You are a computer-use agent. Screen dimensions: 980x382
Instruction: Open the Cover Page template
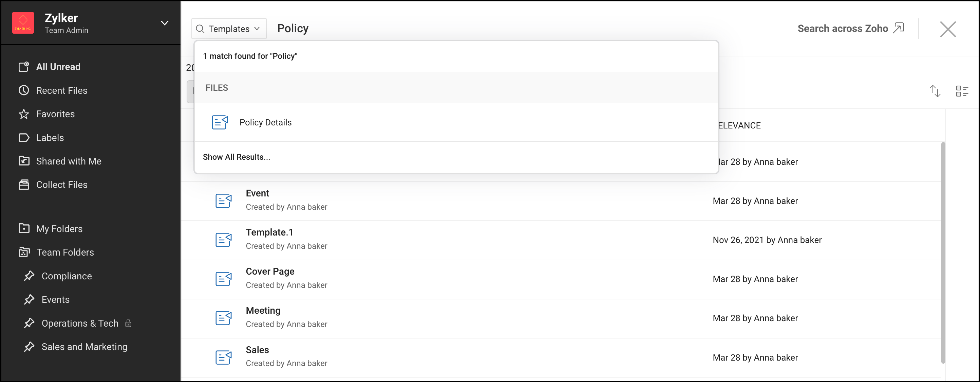pyautogui.click(x=270, y=271)
